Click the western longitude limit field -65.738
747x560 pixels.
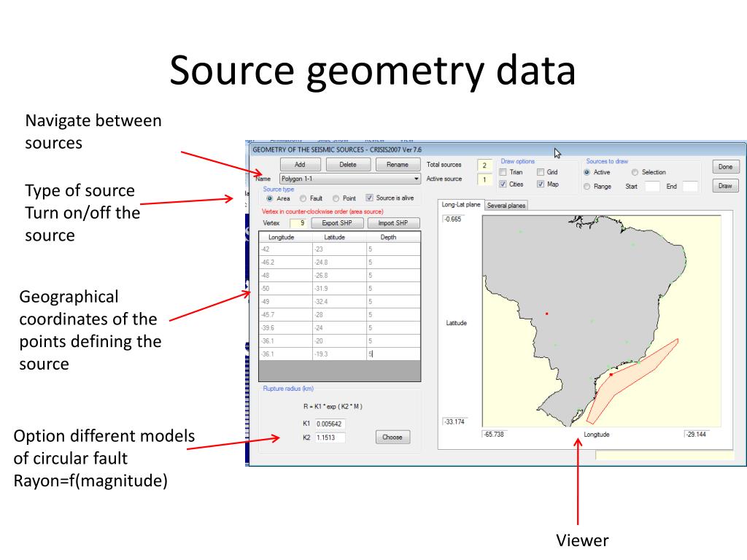495,435
